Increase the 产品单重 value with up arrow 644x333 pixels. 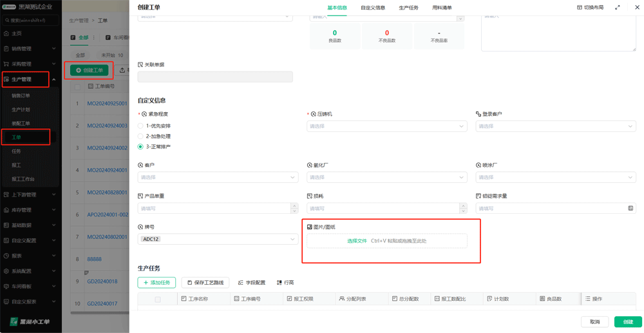(294, 205)
